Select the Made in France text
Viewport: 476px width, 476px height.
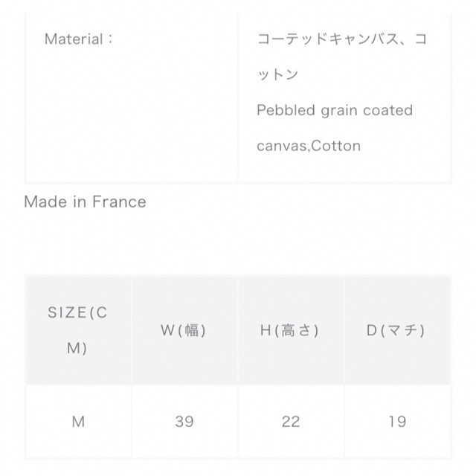point(85,202)
